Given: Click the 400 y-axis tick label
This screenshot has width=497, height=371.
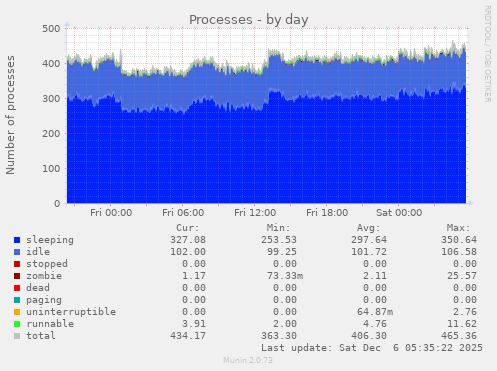Looking at the screenshot, I should [51, 64].
